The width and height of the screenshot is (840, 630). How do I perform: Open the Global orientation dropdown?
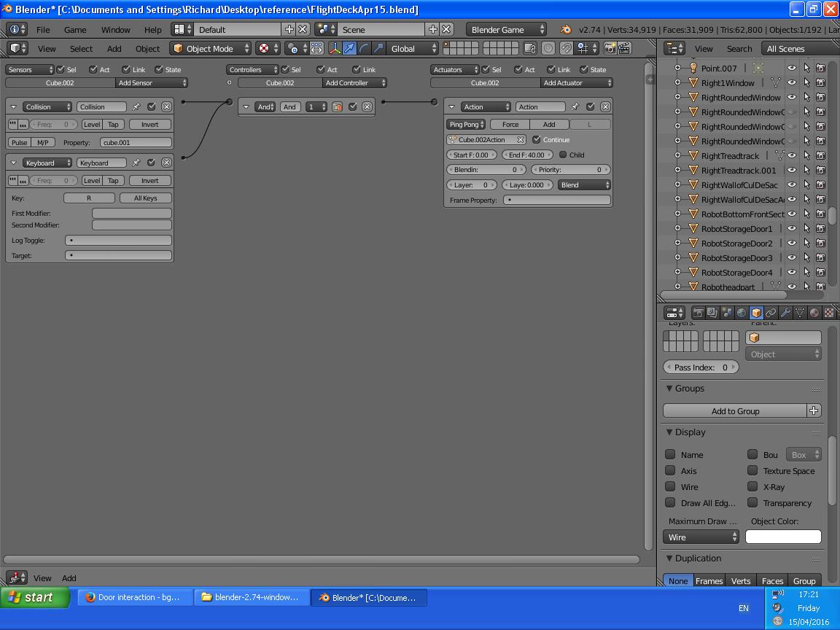(412, 49)
